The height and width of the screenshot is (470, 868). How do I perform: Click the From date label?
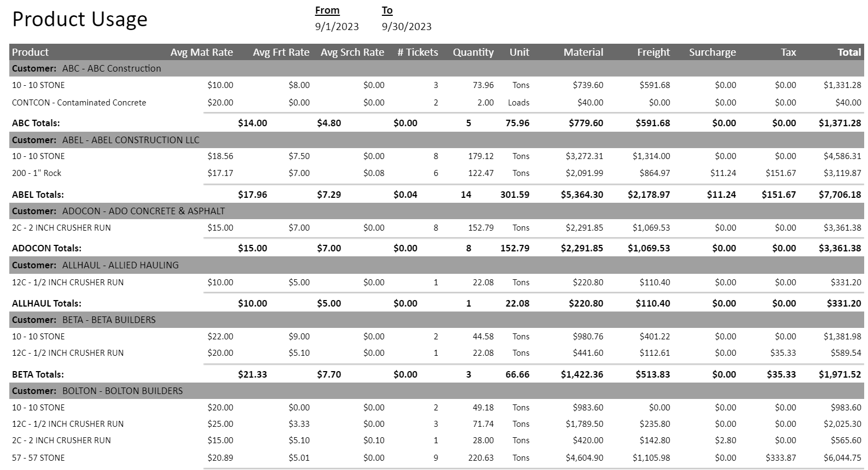point(327,10)
